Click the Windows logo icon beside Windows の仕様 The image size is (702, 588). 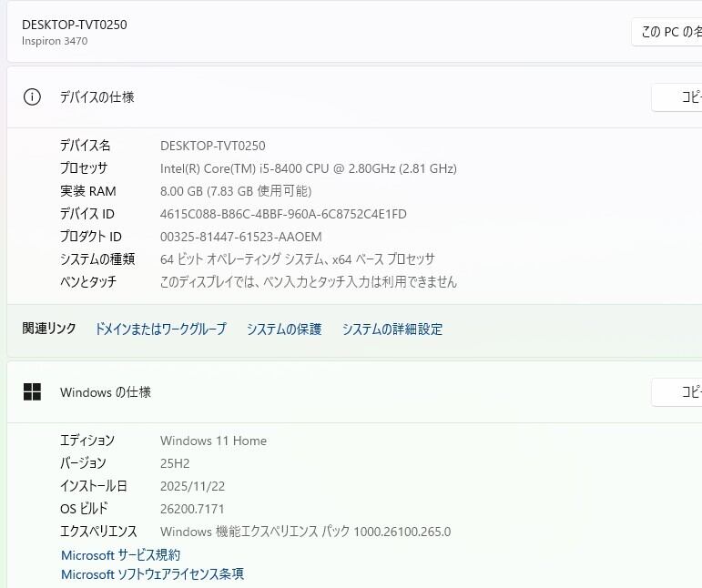click(x=32, y=392)
